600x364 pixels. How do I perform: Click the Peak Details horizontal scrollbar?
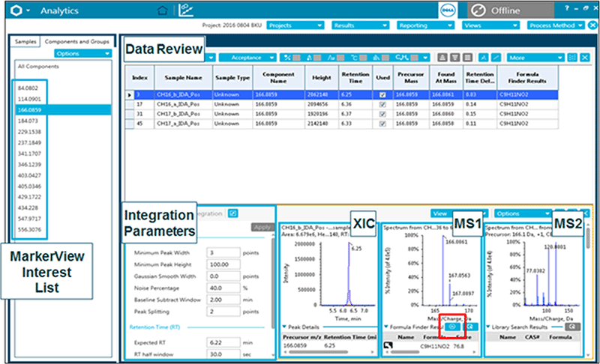pyautogui.click(x=319, y=352)
